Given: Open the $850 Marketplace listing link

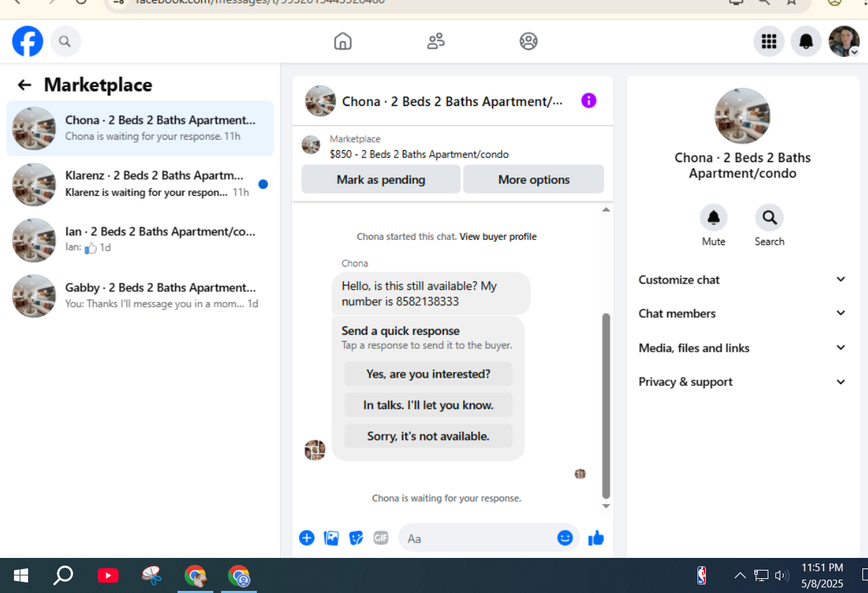Looking at the screenshot, I should pos(419,154).
